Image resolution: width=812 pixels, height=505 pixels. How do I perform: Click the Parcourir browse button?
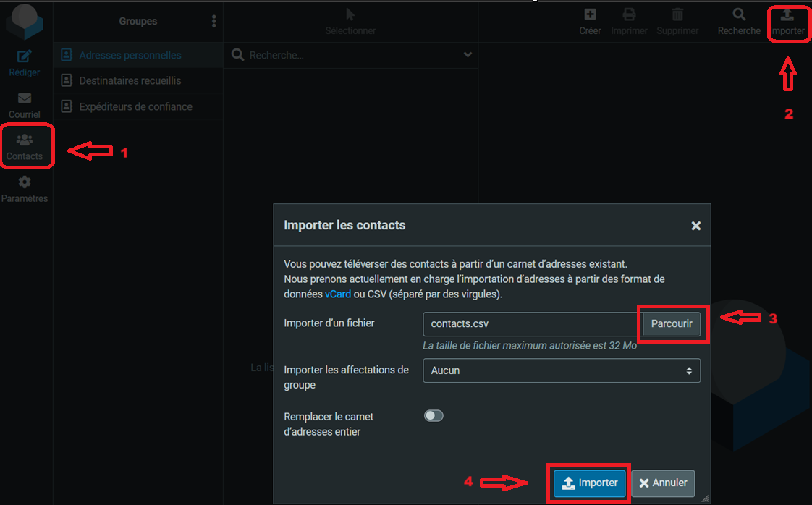point(671,323)
